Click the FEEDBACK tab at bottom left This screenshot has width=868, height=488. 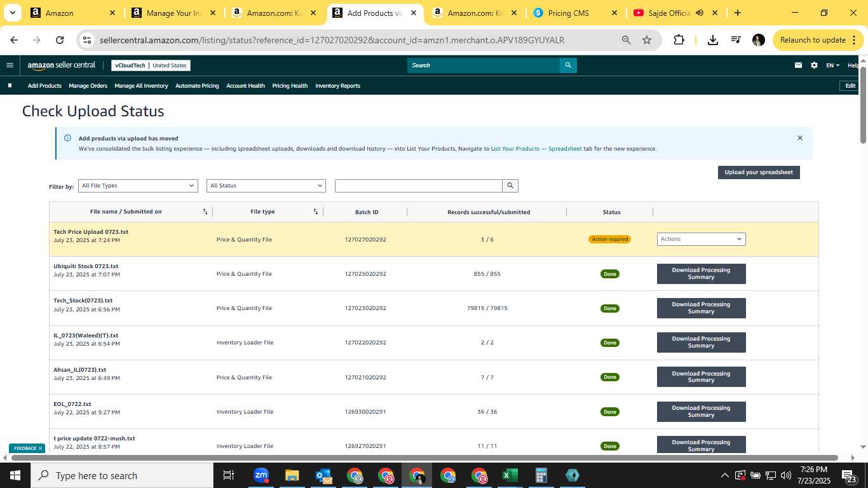(x=27, y=448)
